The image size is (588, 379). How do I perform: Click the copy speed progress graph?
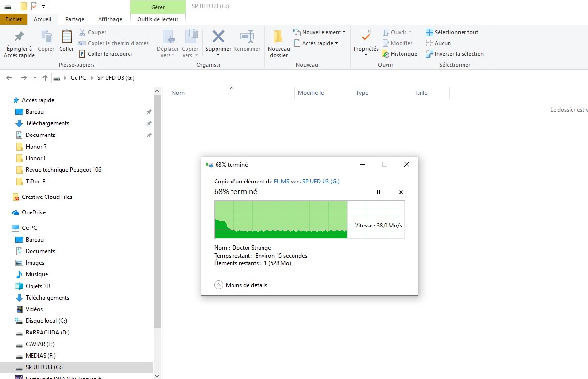(x=309, y=220)
